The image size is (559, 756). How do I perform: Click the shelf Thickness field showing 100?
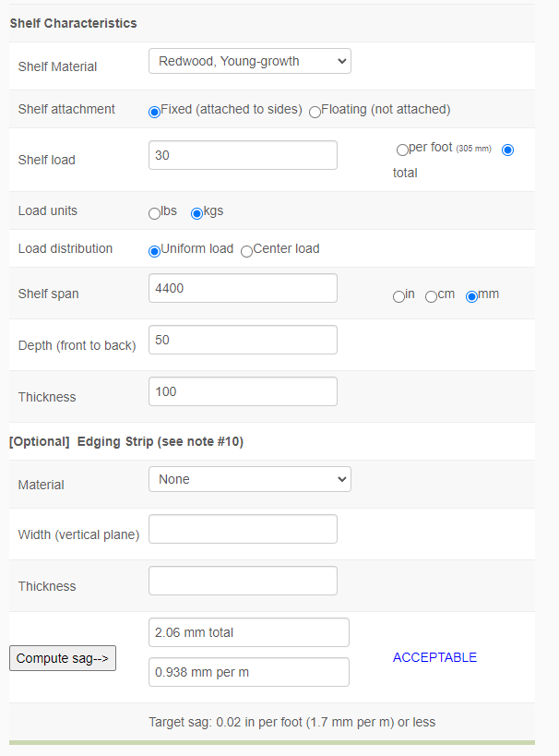(x=243, y=391)
